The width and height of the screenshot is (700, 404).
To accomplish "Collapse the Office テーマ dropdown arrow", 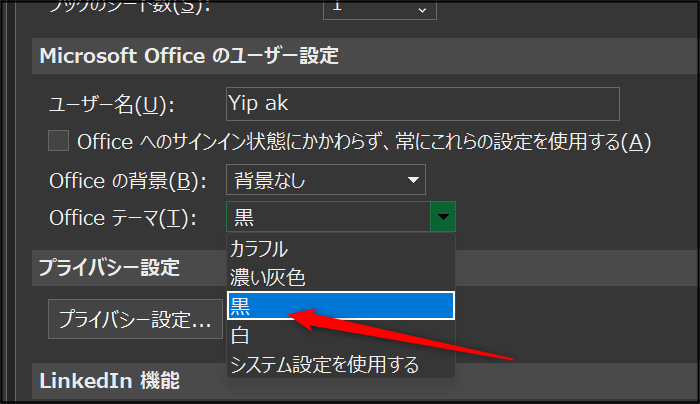I will 443,217.
